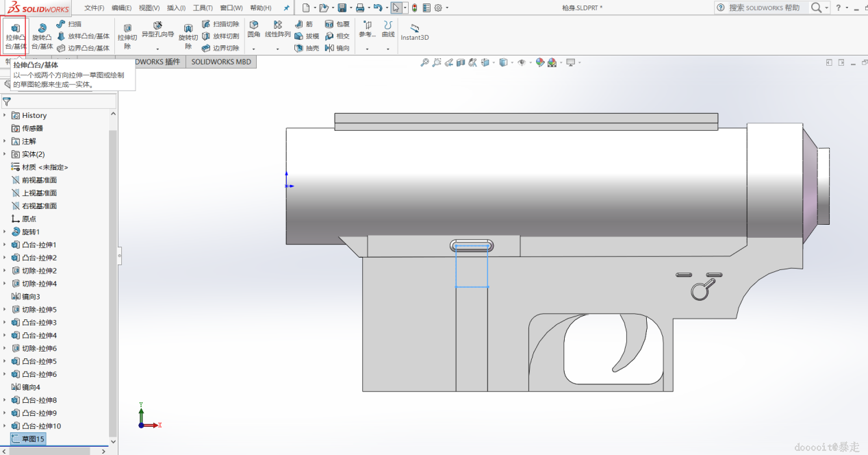Click the SOLIDWORKS help search field
Screen dimensions: 868x455
[763, 8]
